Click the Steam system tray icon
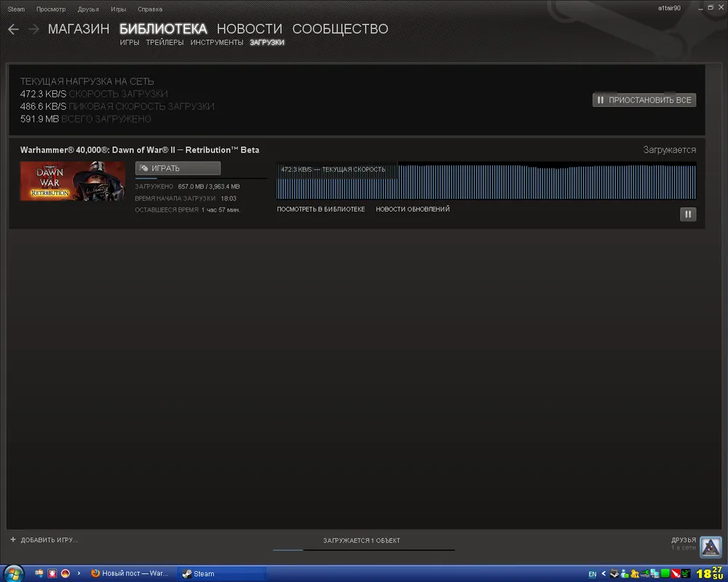This screenshot has width=728, height=582. (614, 574)
